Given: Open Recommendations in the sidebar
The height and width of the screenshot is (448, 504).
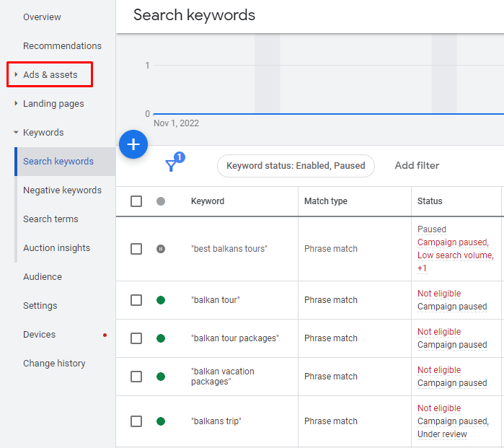Looking at the screenshot, I should (62, 46).
